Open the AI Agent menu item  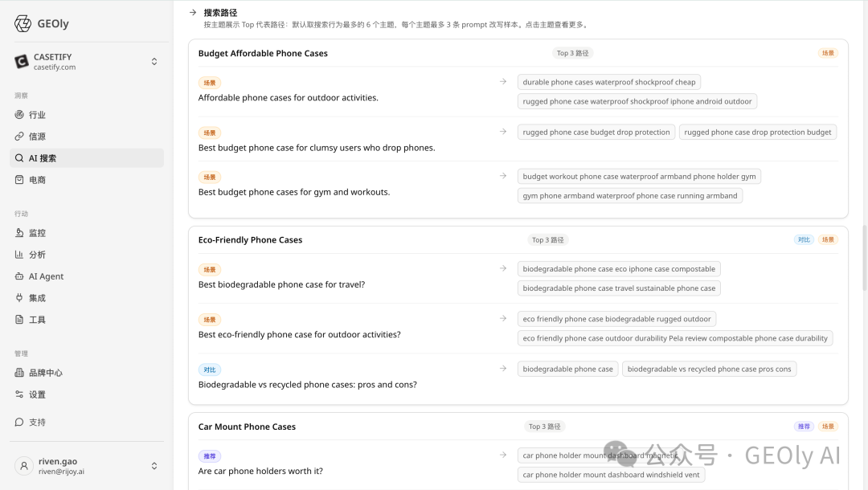(x=87, y=276)
